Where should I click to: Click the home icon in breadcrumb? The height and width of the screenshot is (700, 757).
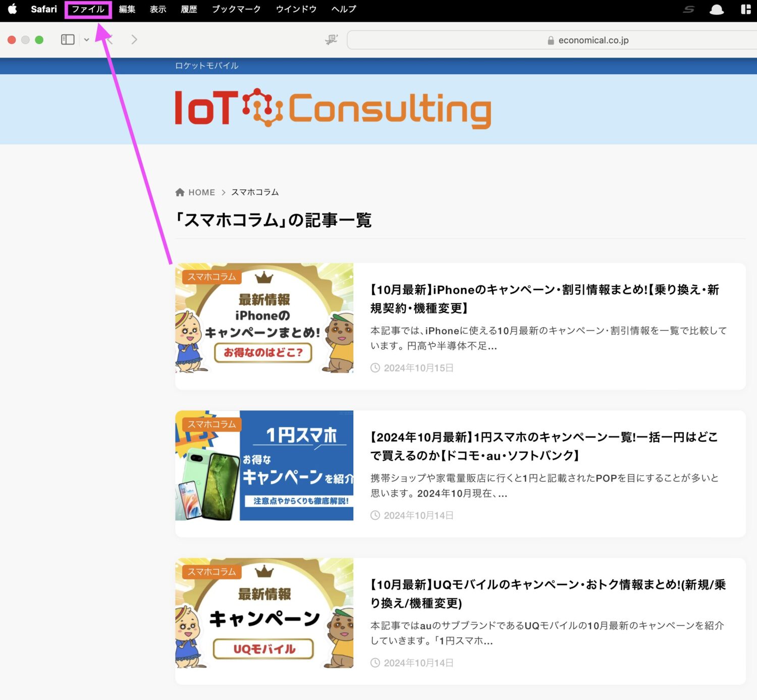(180, 192)
